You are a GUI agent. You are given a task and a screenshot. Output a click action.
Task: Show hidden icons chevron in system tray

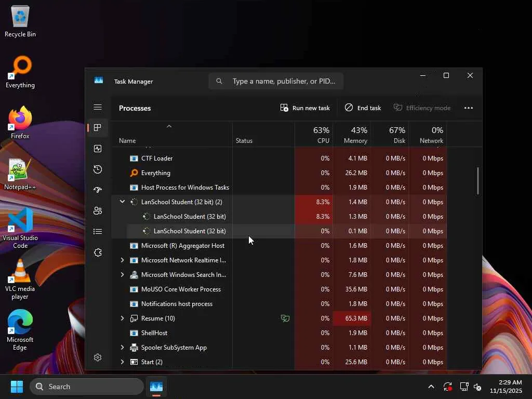[431, 387]
